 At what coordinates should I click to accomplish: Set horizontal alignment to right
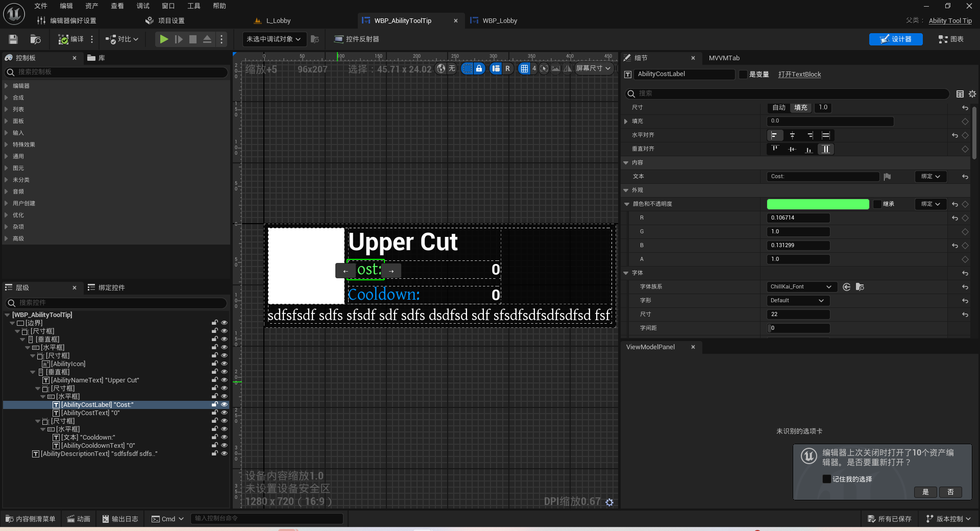pyautogui.click(x=810, y=135)
